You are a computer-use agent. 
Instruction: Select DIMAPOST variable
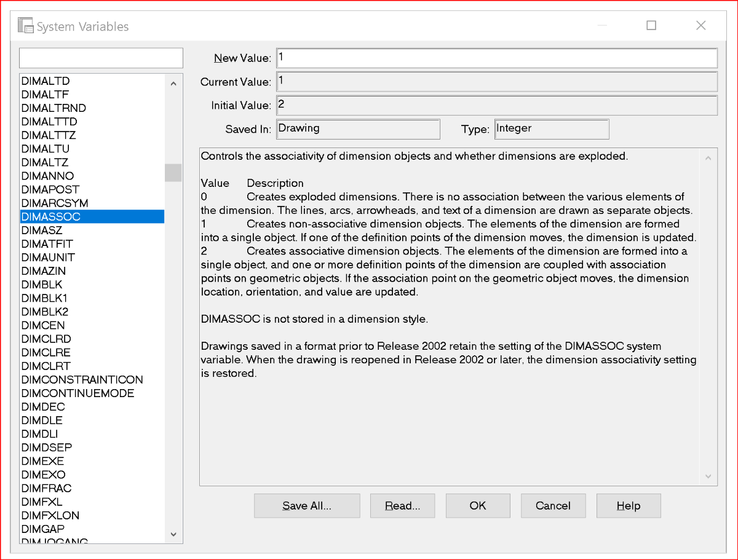[x=92, y=189]
